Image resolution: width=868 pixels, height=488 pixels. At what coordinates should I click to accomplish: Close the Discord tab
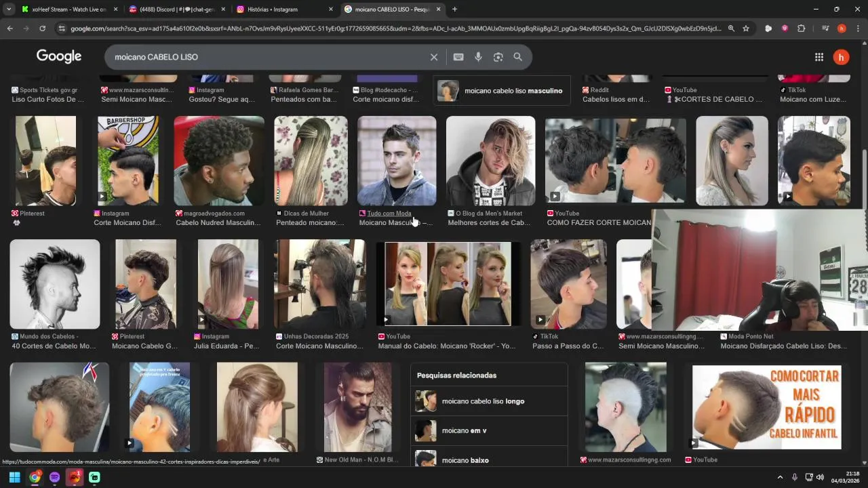(x=223, y=9)
